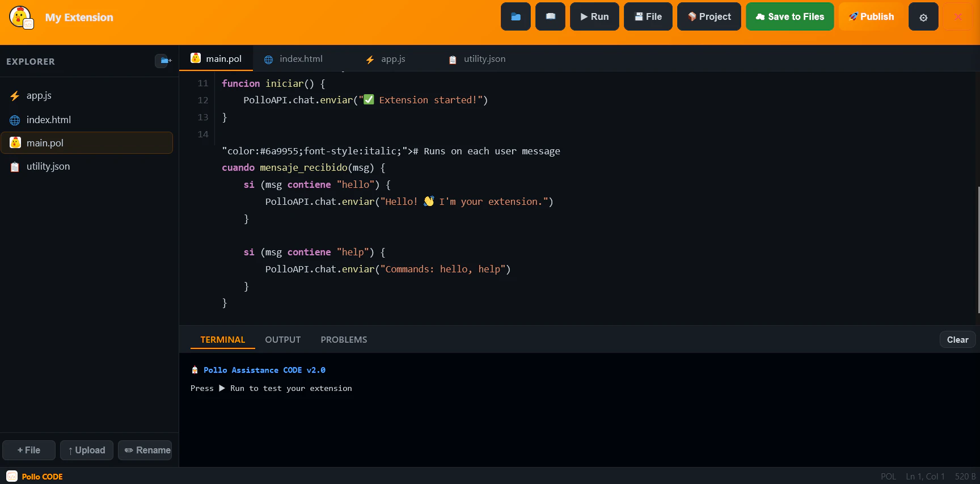The width and height of the screenshot is (980, 484).
Task: Publish the extension
Action: 871,16
